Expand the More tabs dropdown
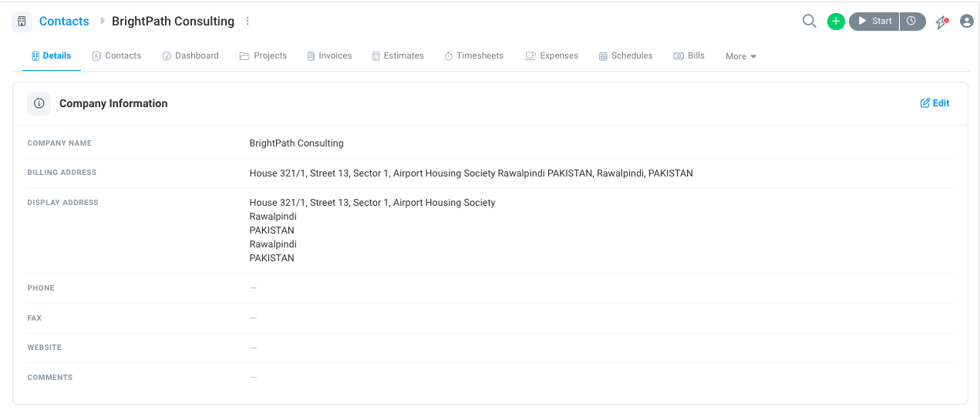 pyautogui.click(x=741, y=56)
